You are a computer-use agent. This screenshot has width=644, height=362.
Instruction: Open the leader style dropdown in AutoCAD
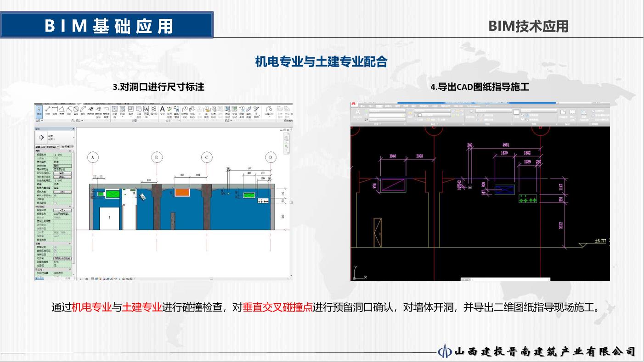[x=493, y=111]
